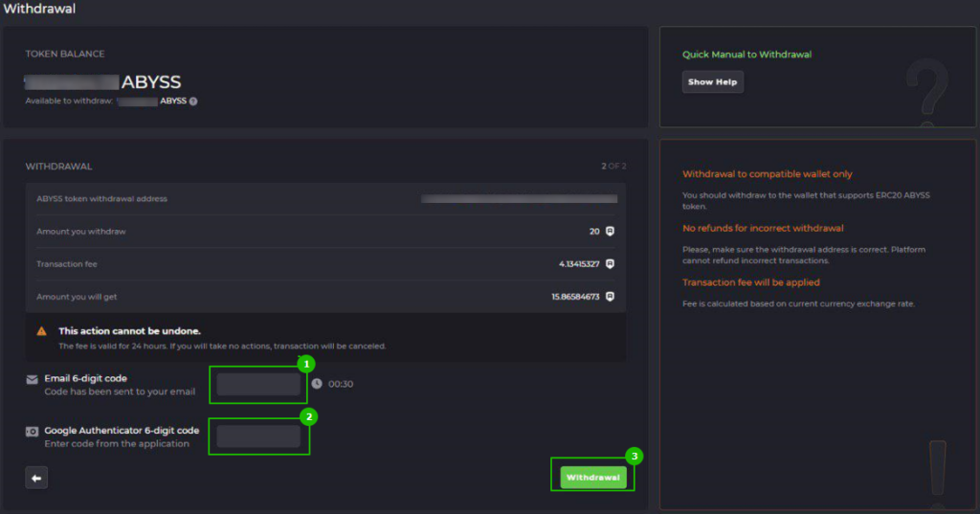Click the 4.13415327 fee value
Screen dimensions: 980x514
579,264
